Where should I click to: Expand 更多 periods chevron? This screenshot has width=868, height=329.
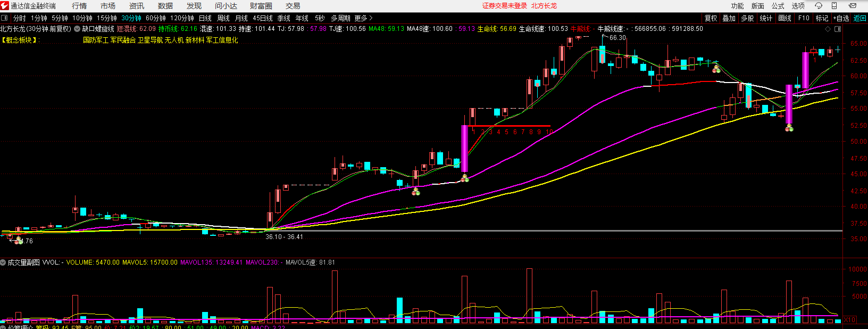[x=371, y=18]
